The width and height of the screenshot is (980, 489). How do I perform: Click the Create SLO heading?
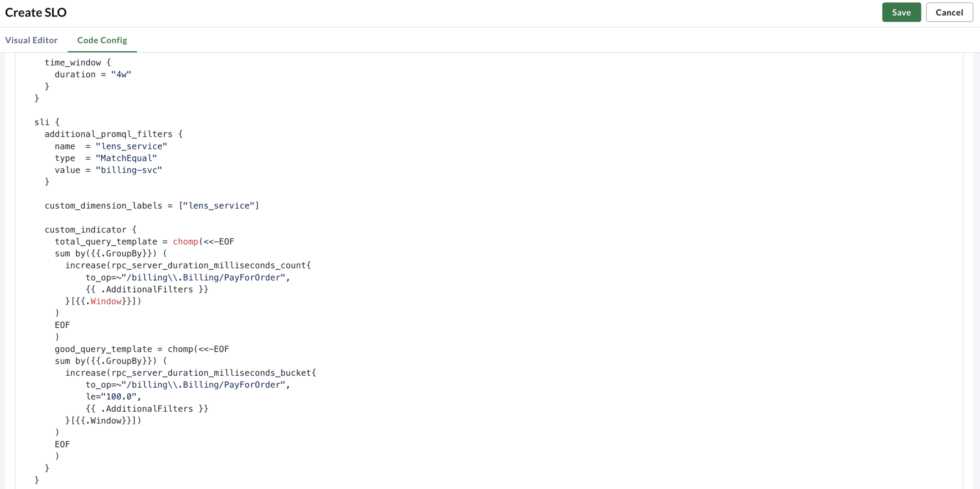[36, 12]
